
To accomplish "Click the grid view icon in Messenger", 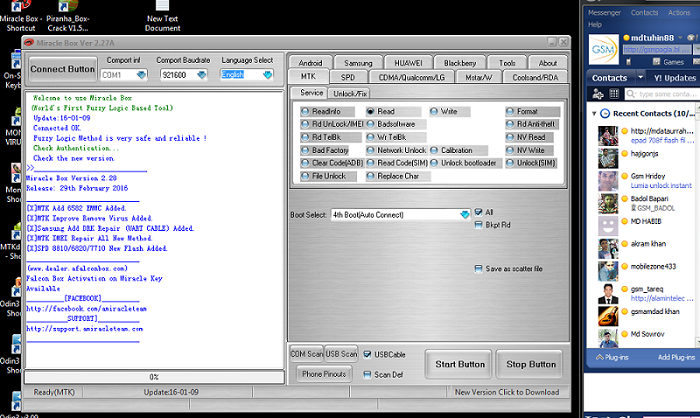I will click(x=614, y=94).
